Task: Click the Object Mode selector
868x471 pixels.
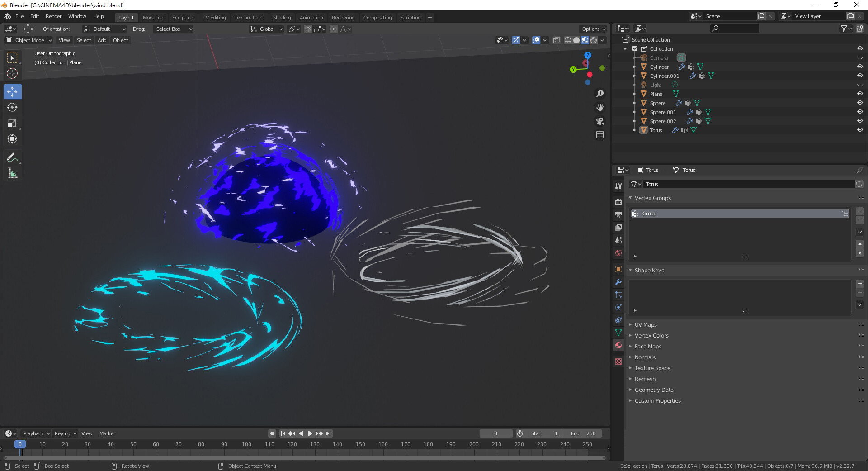Action: coord(28,40)
